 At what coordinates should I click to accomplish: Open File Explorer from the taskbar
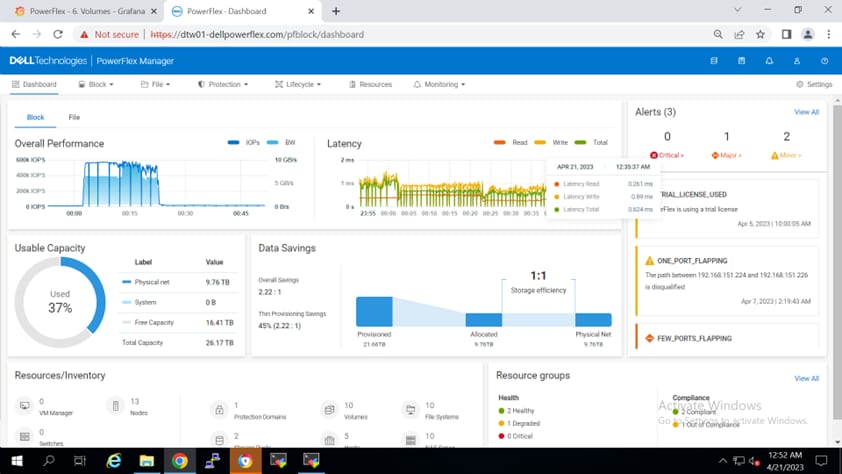pos(147,461)
